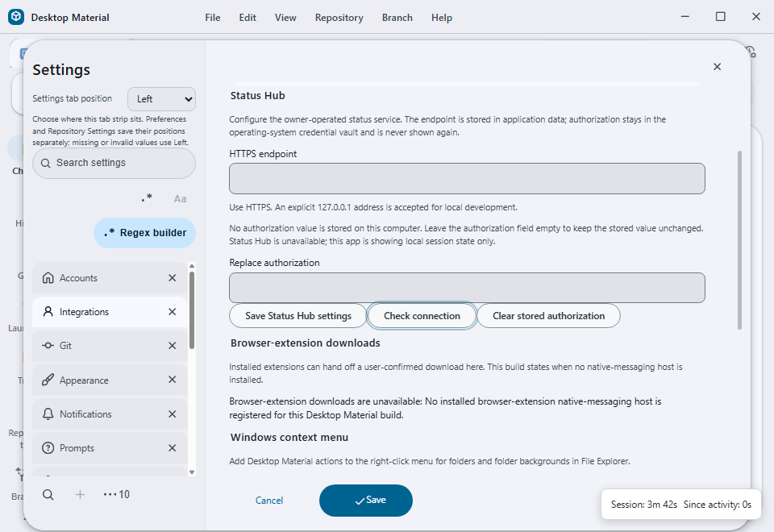The width and height of the screenshot is (774, 532).
Task: Open the View menu
Action: (x=285, y=17)
